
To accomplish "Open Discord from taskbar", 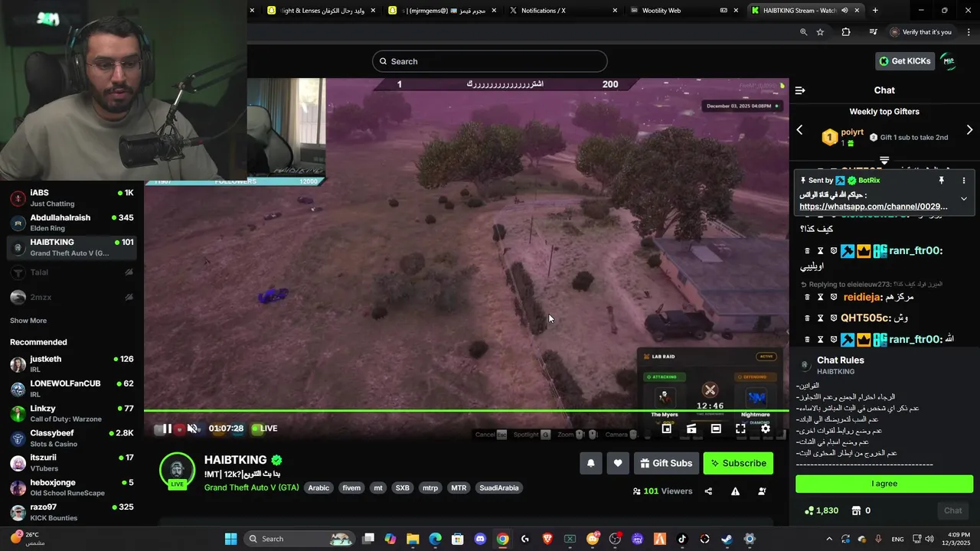I will 480,539.
